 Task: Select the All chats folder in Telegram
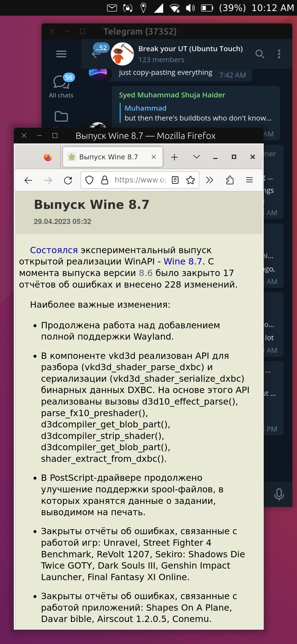click(61, 86)
